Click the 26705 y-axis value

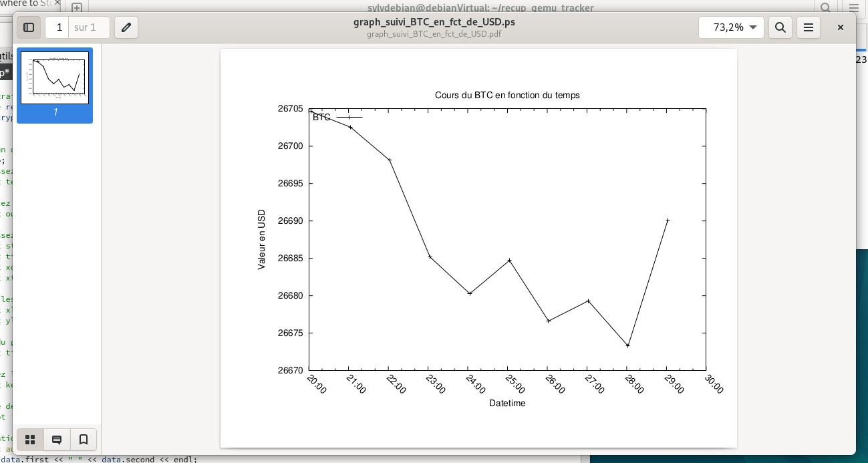tap(290, 109)
